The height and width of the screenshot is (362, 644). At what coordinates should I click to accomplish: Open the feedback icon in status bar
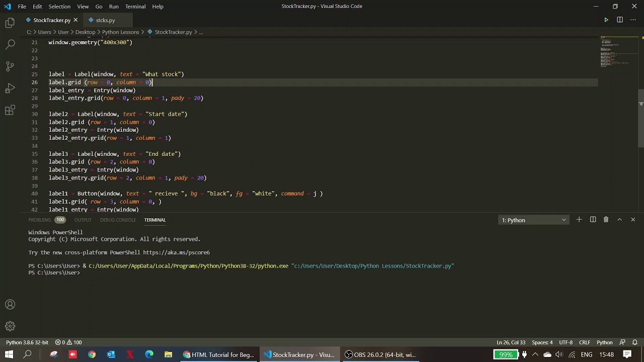pyautogui.click(x=622, y=342)
